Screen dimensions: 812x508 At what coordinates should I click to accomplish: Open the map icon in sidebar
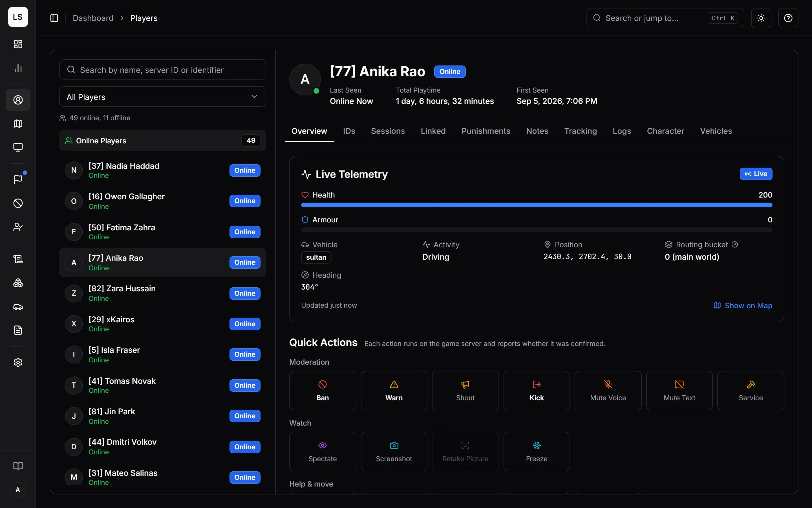[18, 124]
